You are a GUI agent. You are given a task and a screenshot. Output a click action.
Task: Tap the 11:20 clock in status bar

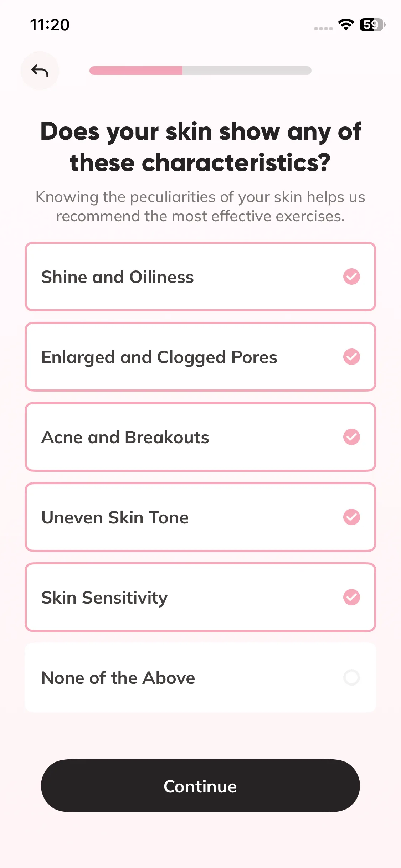tap(50, 25)
